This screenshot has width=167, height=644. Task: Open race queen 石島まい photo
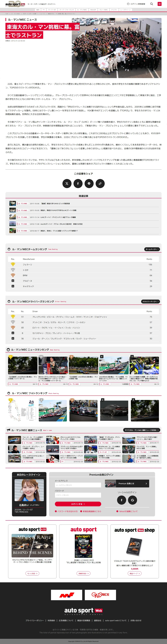(x=29, y=490)
